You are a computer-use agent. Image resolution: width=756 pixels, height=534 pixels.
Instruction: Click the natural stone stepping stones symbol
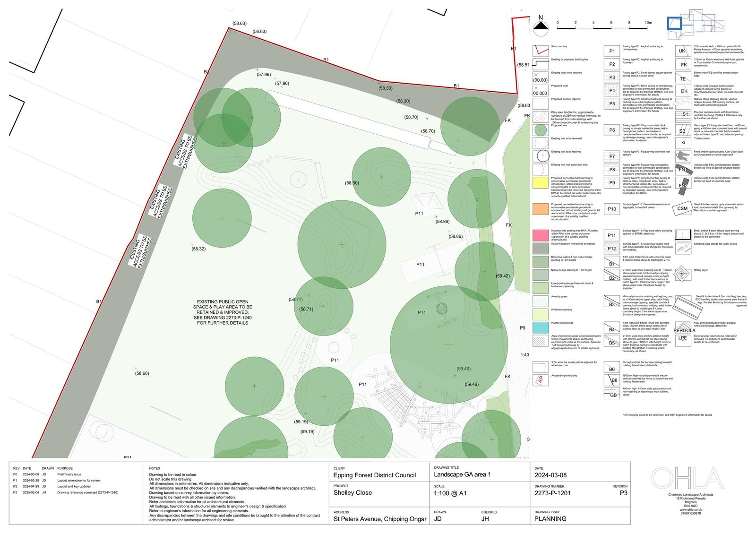point(683,102)
